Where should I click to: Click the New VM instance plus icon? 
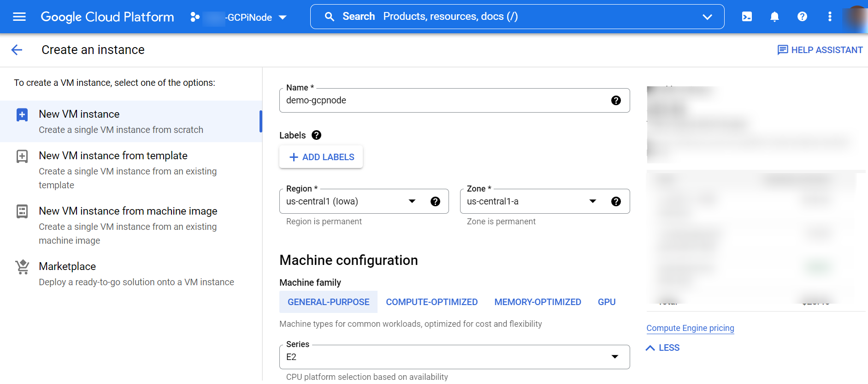(22, 114)
